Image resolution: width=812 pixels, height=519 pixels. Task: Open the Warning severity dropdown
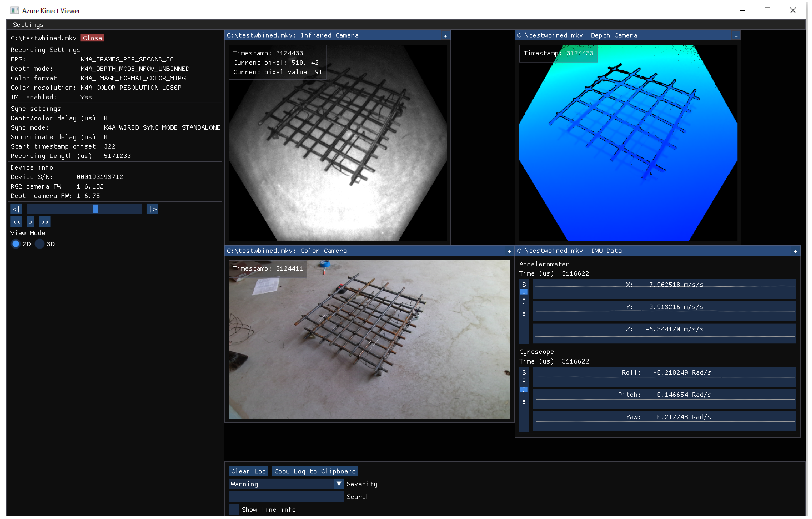pyautogui.click(x=339, y=484)
